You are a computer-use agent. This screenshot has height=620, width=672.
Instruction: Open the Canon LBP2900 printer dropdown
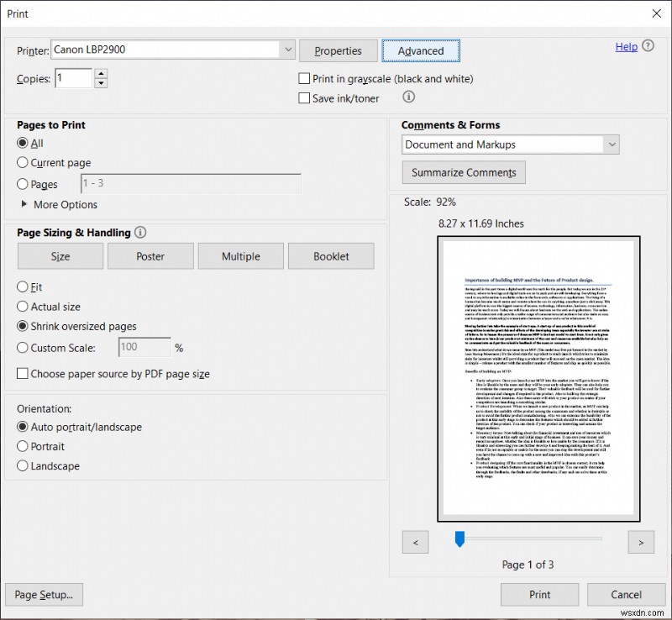click(x=288, y=50)
